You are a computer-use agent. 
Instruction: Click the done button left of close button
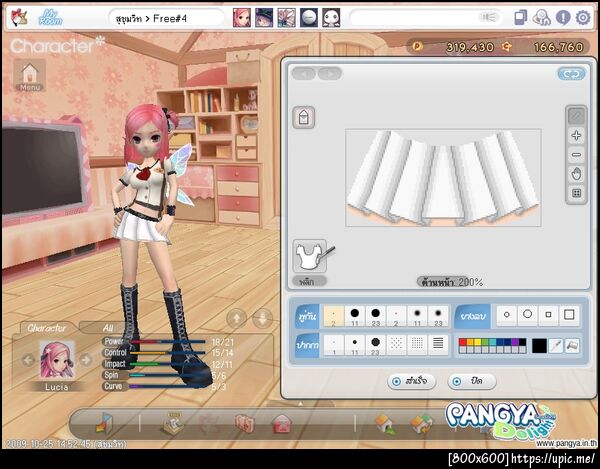(412, 381)
